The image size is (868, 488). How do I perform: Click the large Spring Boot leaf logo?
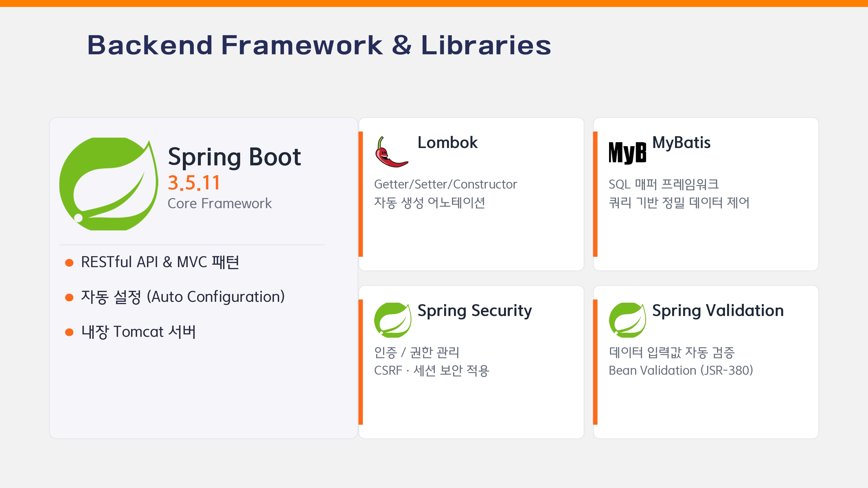click(x=108, y=184)
